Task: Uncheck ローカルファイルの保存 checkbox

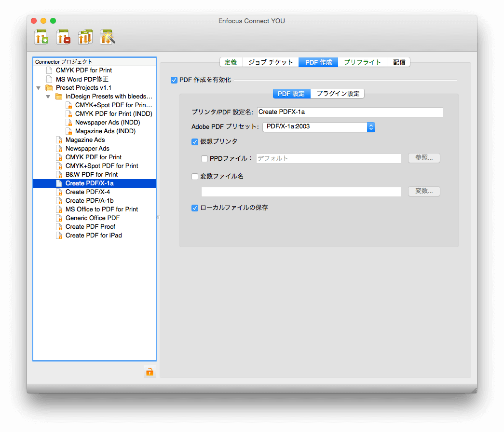Action: [x=195, y=208]
